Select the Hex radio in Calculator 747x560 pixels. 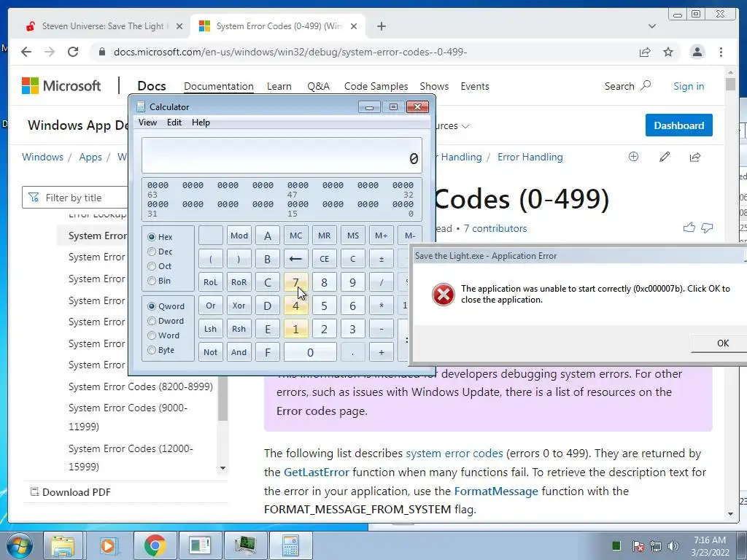pos(152,237)
